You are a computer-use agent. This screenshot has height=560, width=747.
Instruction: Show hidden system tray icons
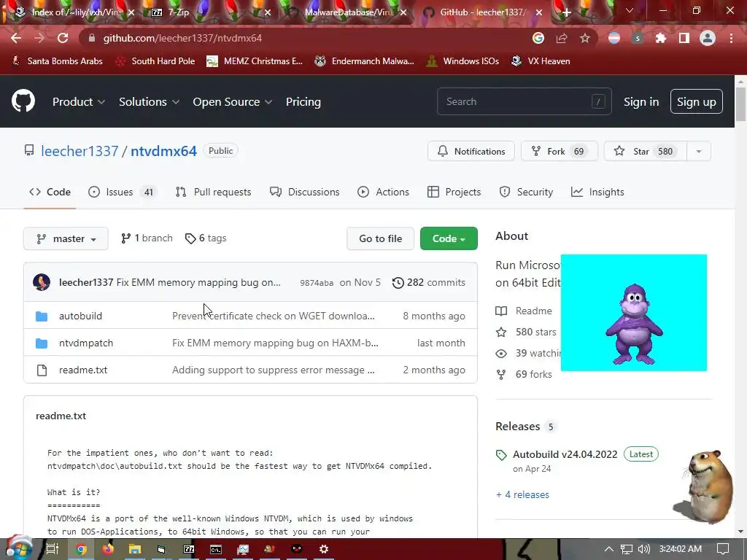pyautogui.click(x=609, y=549)
